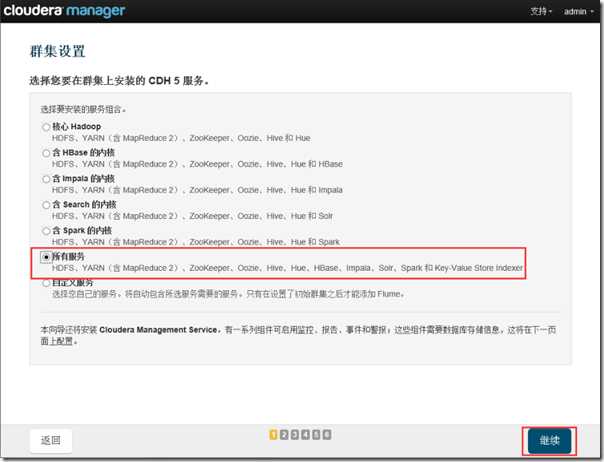Image resolution: width=604 pixels, height=462 pixels.
Task: Click the description ending 'Hue 和 Spark'
Action: click(x=196, y=242)
